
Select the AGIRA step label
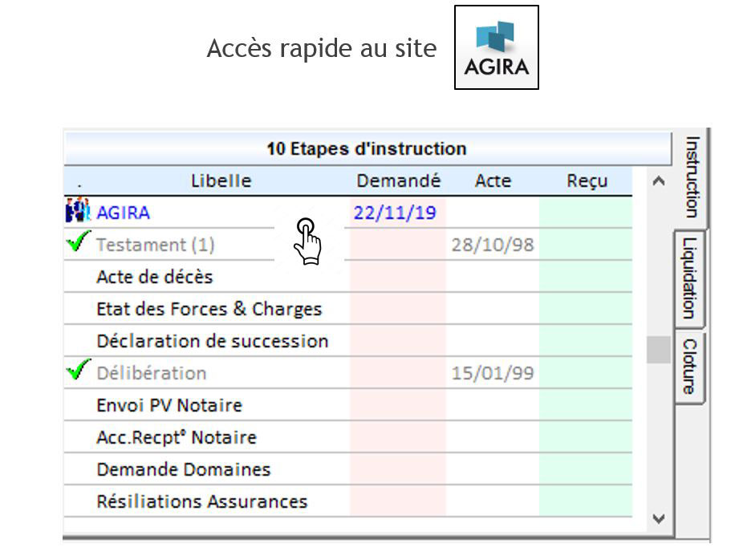point(123,213)
